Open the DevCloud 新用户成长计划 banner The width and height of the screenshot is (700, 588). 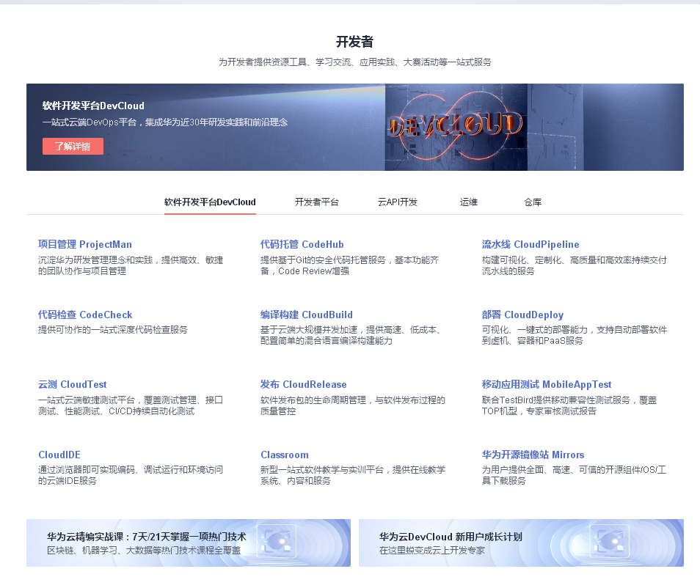tap(521, 543)
